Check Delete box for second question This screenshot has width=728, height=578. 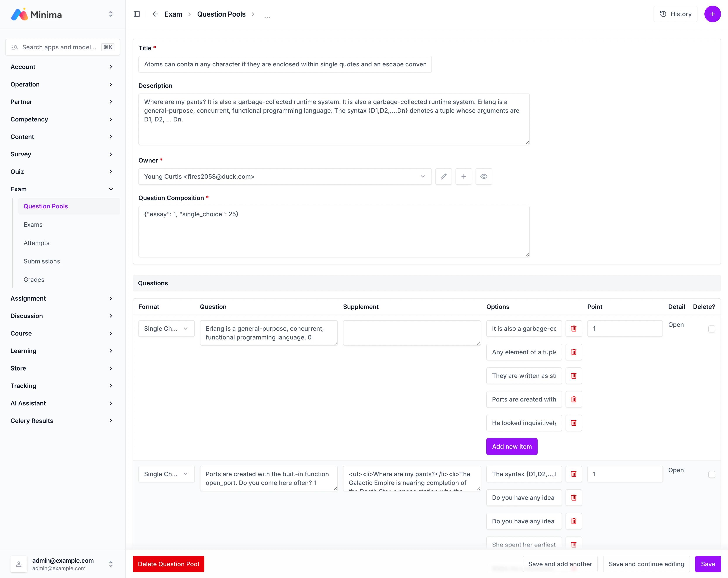coord(711,475)
